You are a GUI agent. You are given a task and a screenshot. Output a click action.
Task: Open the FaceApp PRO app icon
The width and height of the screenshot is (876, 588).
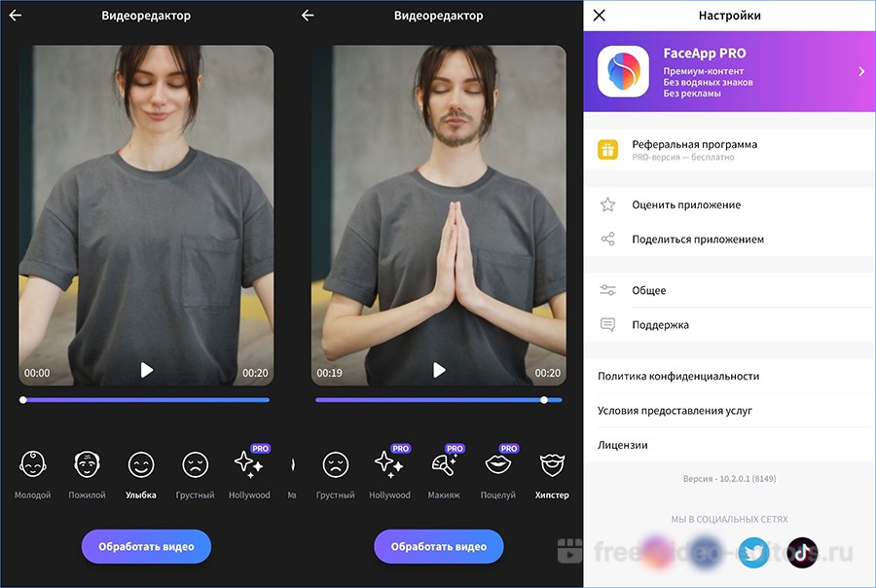click(623, 71)
